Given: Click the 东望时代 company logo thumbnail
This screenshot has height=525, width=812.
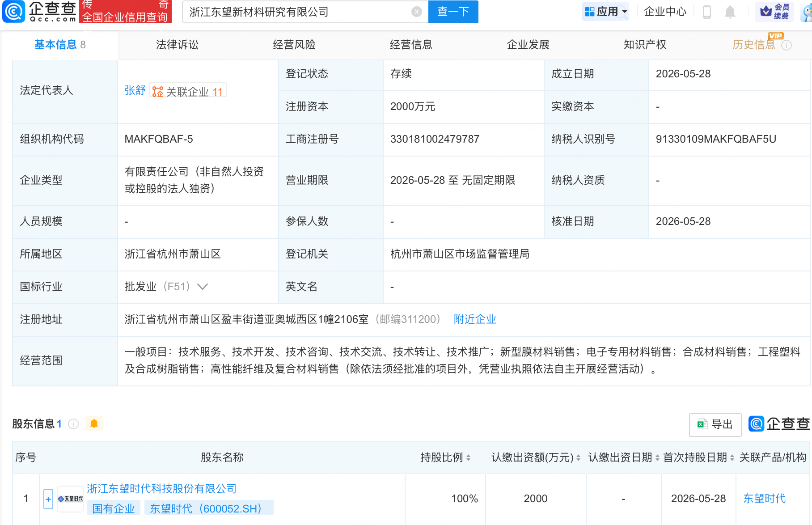Looking at the screenshot, I should click(x=70, y=499).
